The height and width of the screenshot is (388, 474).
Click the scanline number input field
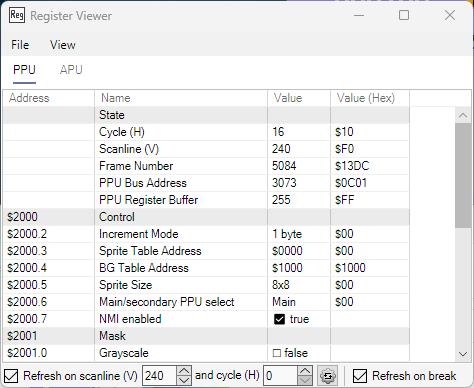point(159,376)
